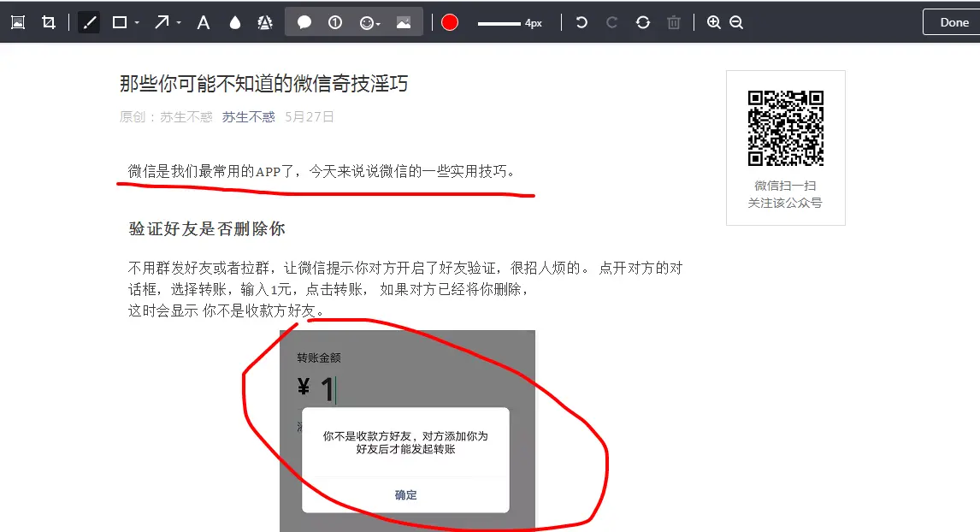Open the emoji sticker picker
Viewport: 980px width, 532px height.
[369, 22]
